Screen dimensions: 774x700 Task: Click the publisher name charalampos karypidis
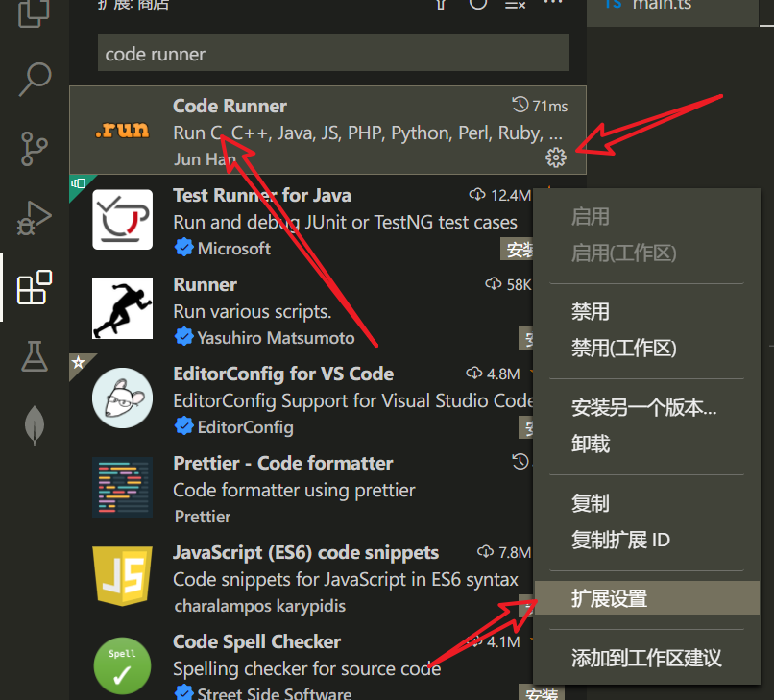pyautogui.click(x=260, y=606)
